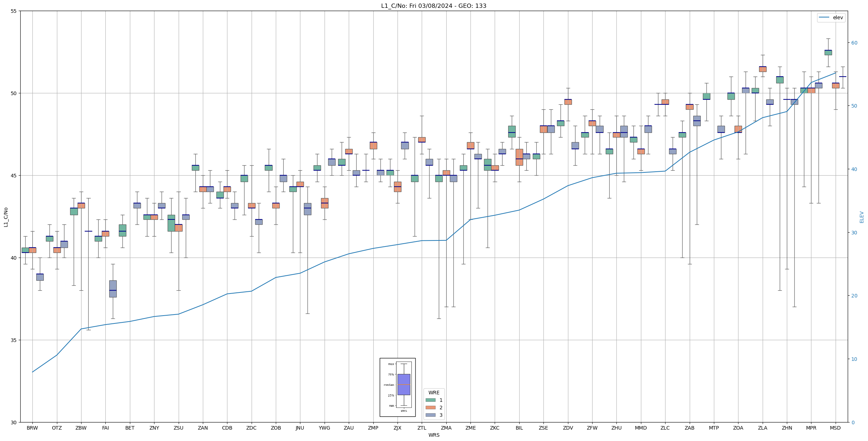Image resolution: width=868 pixels, height=441 pixels.
Task: Click the green WRE 1 legend swatch
Action: pyautogui.click(x=430, y=400)
